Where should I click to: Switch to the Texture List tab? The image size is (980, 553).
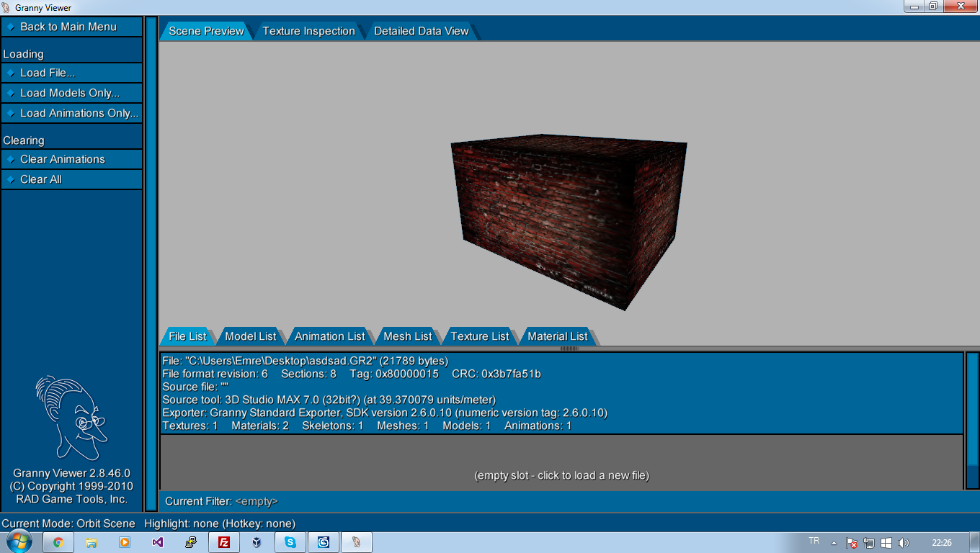click(480, 336)
